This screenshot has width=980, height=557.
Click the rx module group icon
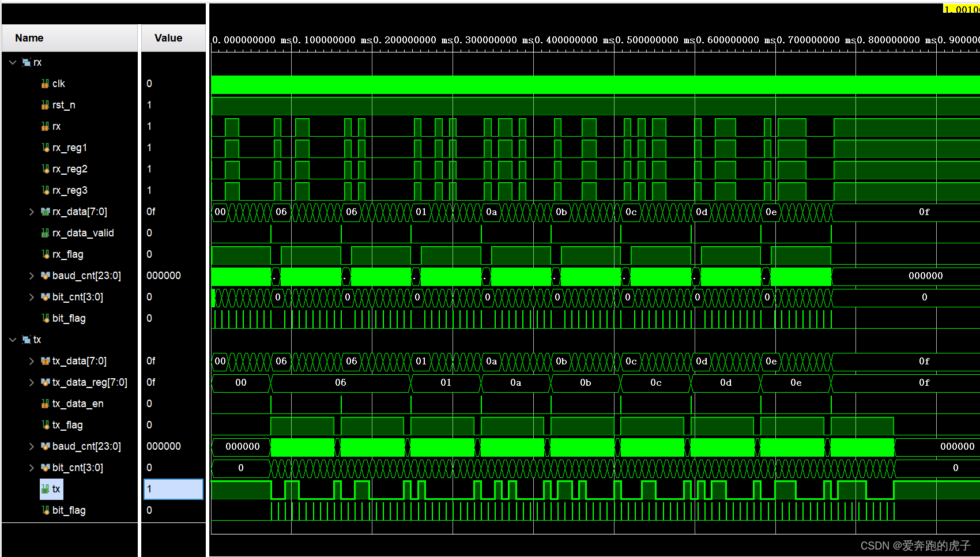tap(26, 62)
